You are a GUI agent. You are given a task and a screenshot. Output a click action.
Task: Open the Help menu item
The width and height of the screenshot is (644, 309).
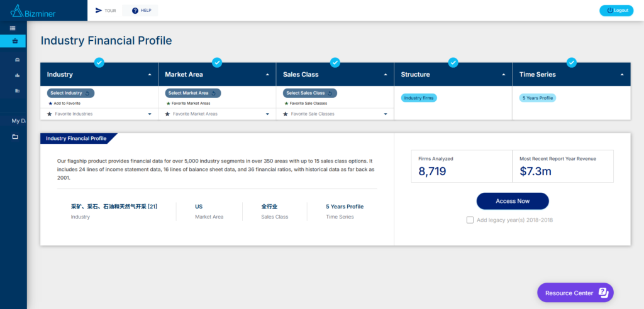pos(141,11)
